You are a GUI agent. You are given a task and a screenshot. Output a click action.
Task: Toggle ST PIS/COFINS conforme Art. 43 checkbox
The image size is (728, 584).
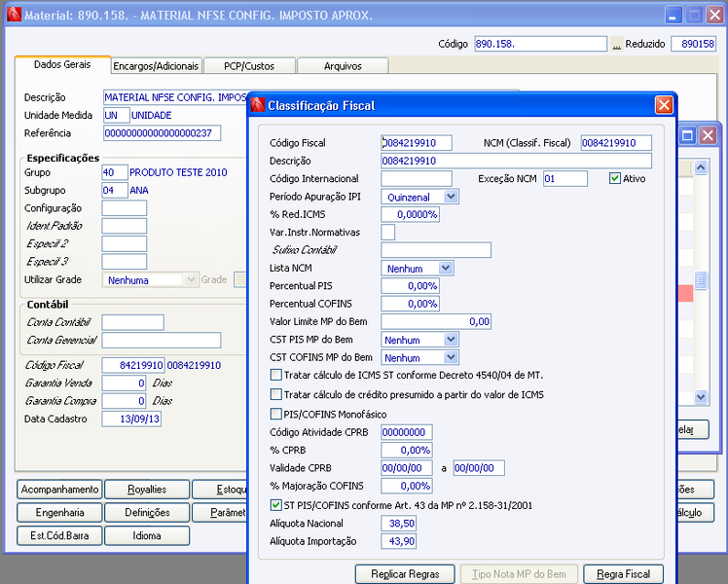(x=275, y=505)
